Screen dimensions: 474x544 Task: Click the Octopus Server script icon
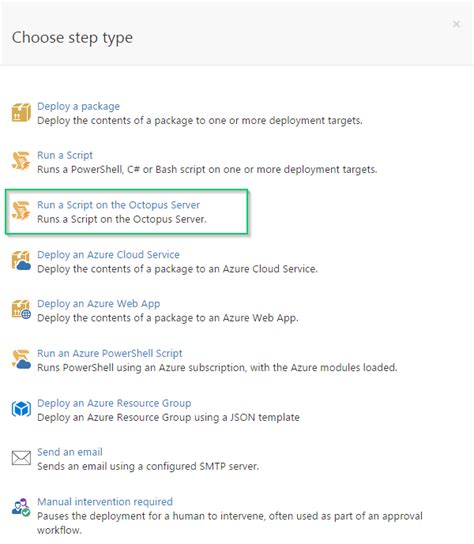pos(21,211)
